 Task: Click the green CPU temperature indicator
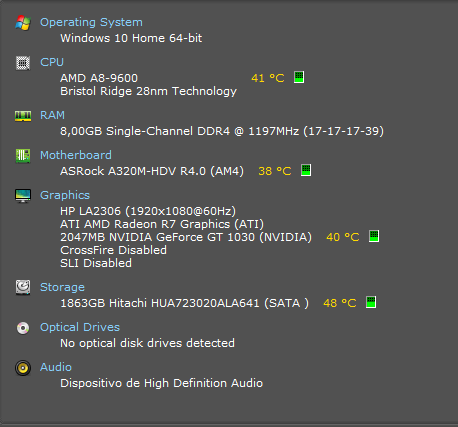(x=299, y=77)
